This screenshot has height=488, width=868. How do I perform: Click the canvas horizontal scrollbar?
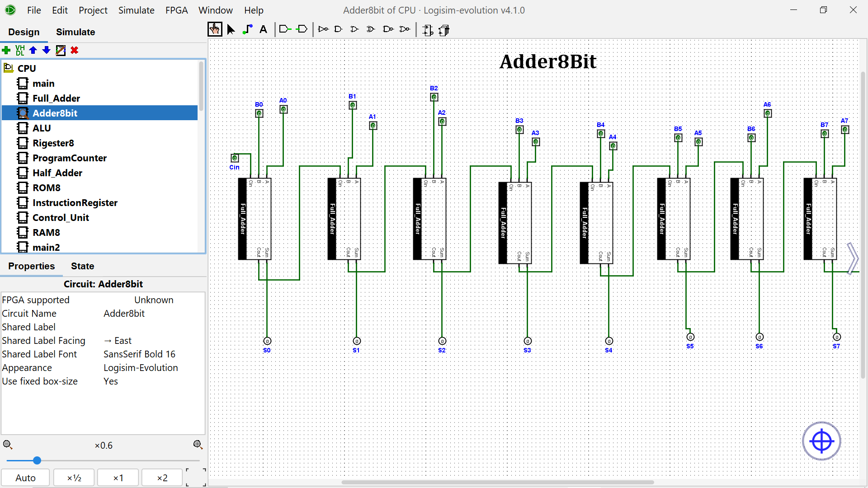click(497, 482)
